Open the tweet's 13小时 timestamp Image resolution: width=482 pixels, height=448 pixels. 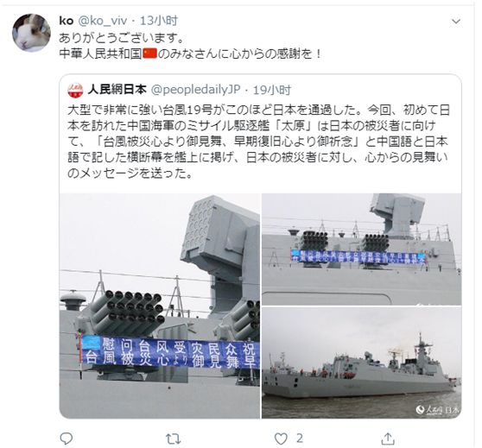[x=159, y=21]
